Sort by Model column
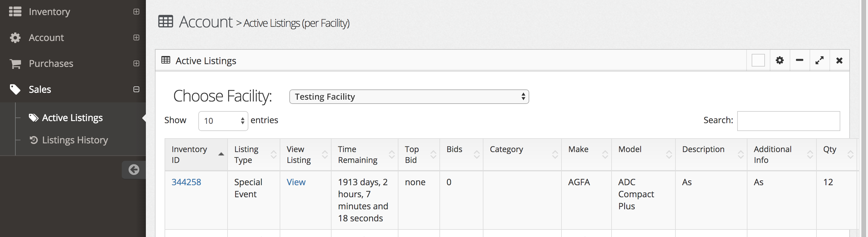The image size is (868, 237). click(643, 154)
